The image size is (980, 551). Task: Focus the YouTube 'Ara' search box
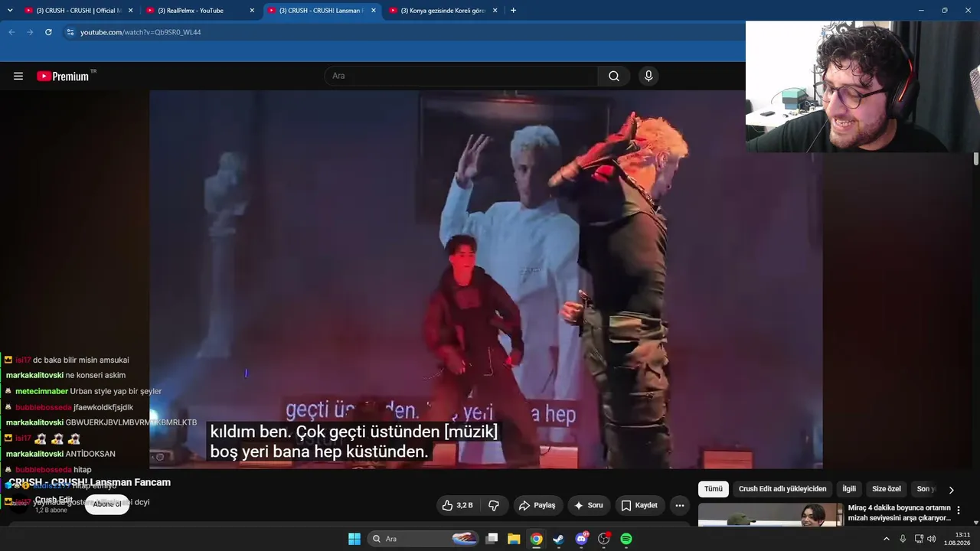(x=461, y=76)
